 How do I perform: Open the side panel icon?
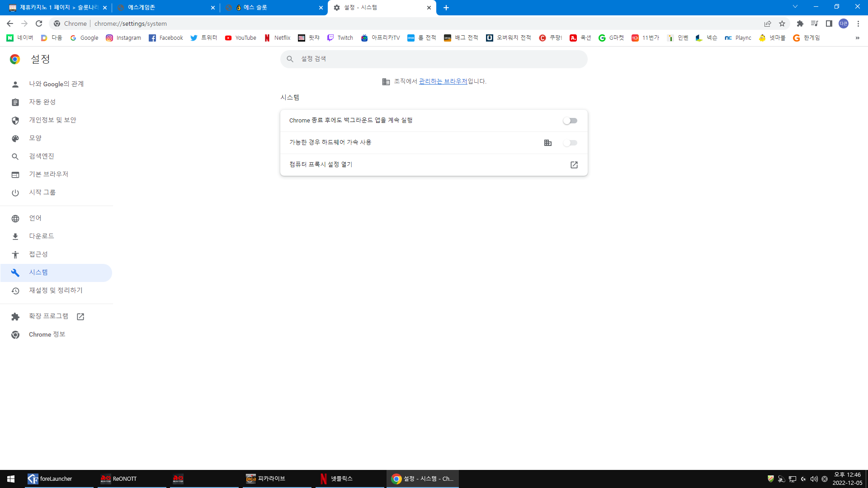coord(829,23)
